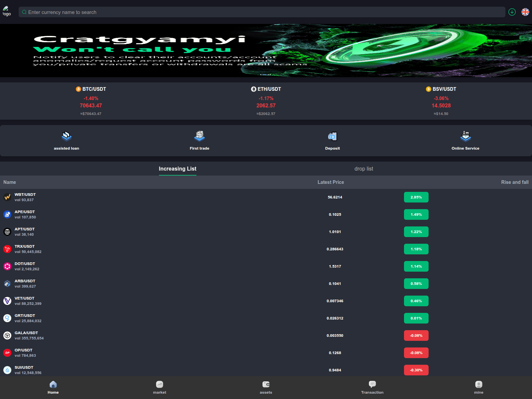Switch to the Increasing List tab

click(178, 169)
